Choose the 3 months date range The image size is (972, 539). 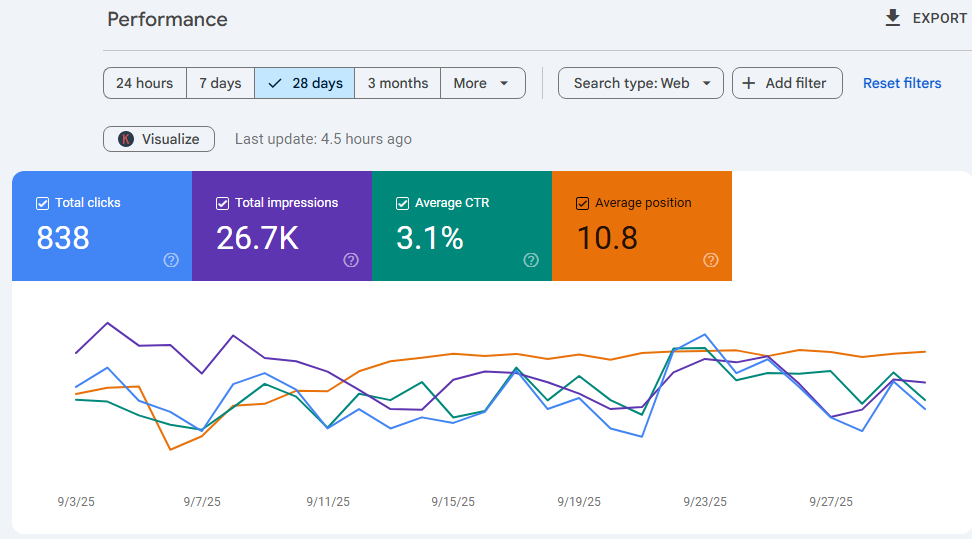(x=397, y=83)
